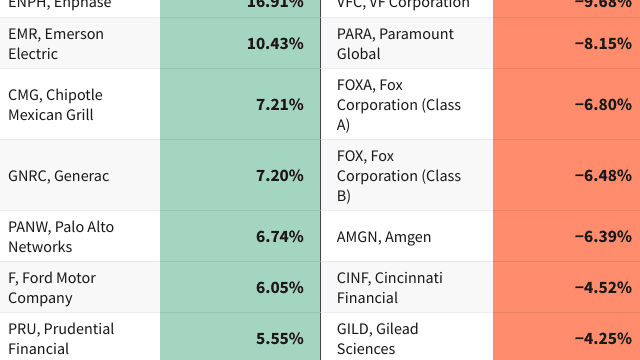Select PRU, Prudential Financial cell
This screenshot has width=640, height=360.
coord(80,337)
